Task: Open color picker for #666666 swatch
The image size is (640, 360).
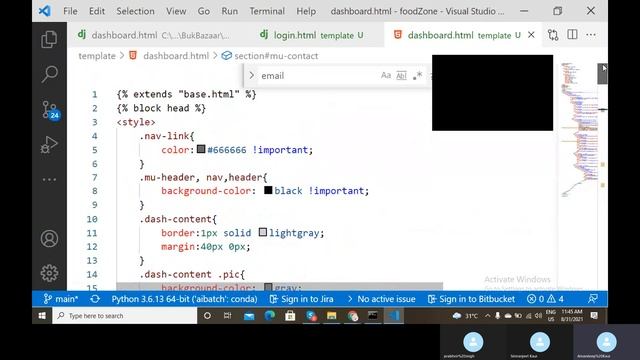Action: 201,149
